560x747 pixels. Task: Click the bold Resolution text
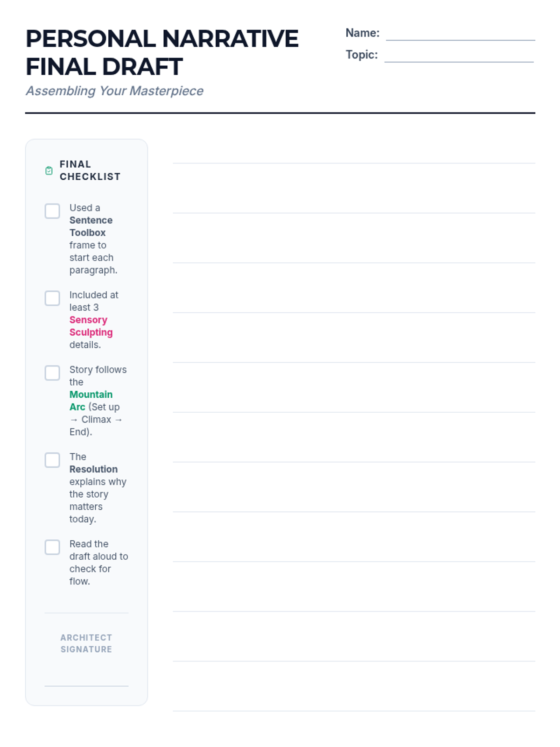coord(93,469)
